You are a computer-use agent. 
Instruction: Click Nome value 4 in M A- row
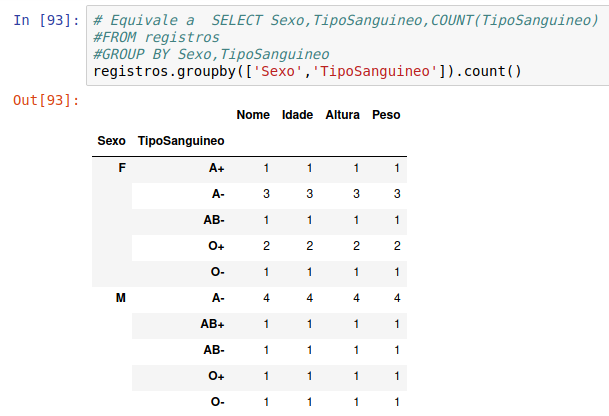(266, 298)
